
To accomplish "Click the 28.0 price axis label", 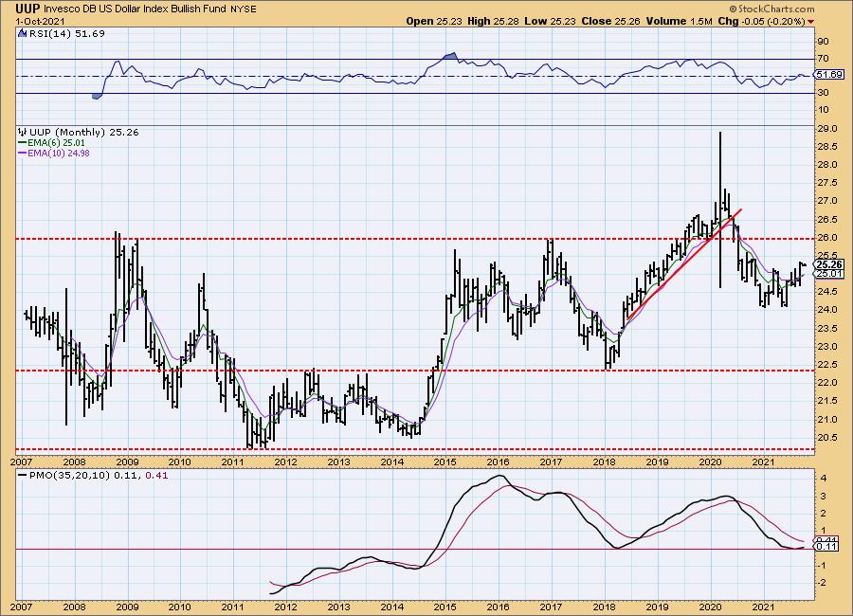I will (827, 164).
